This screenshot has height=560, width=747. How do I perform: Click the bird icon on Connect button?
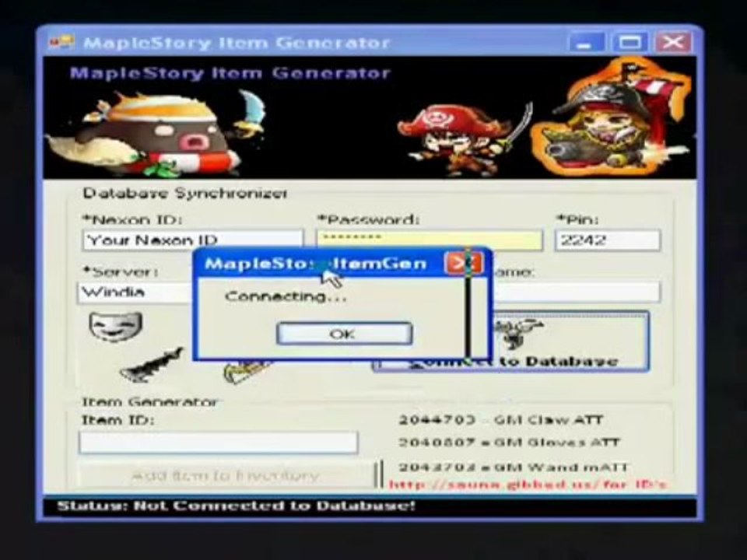coord(517,333)
